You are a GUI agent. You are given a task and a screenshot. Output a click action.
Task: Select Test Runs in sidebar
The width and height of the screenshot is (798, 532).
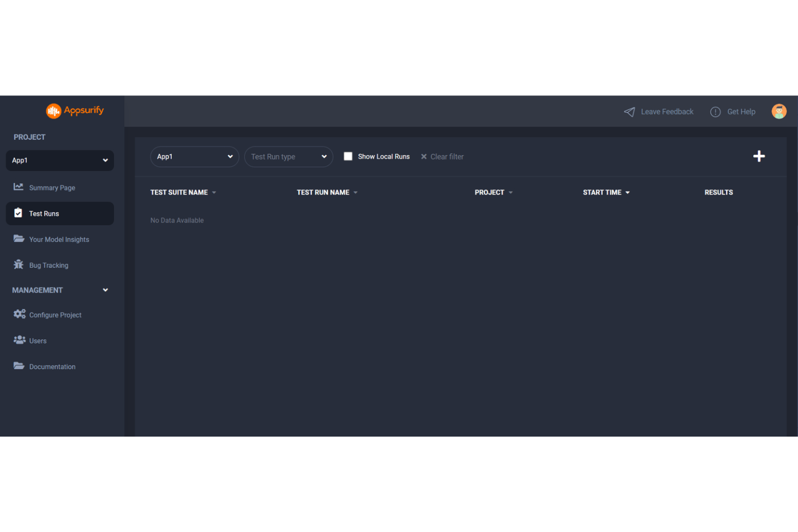click(x=60, y=213)
